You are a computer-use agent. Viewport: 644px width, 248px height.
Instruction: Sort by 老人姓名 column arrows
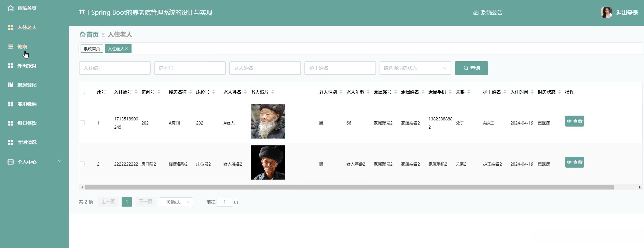245,92
